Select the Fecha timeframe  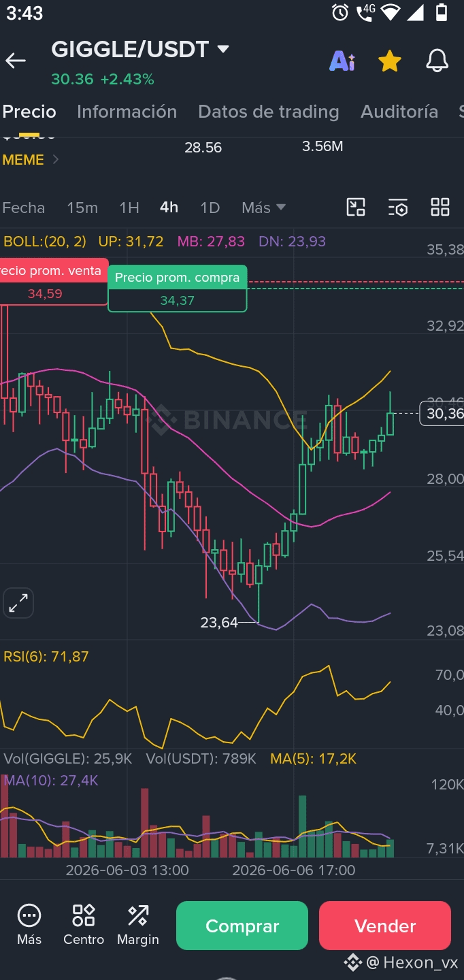click(x=24, y=208)
